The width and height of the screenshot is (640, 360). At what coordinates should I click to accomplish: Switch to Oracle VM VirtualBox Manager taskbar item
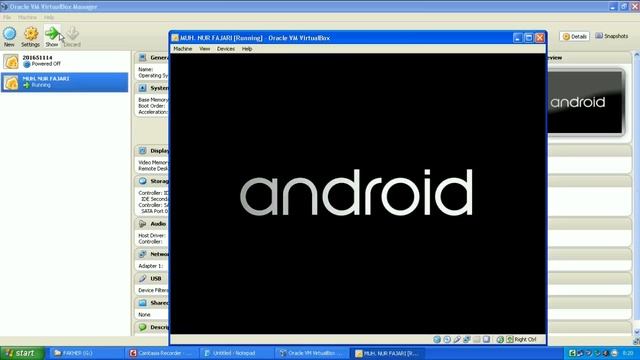point(312,353)
